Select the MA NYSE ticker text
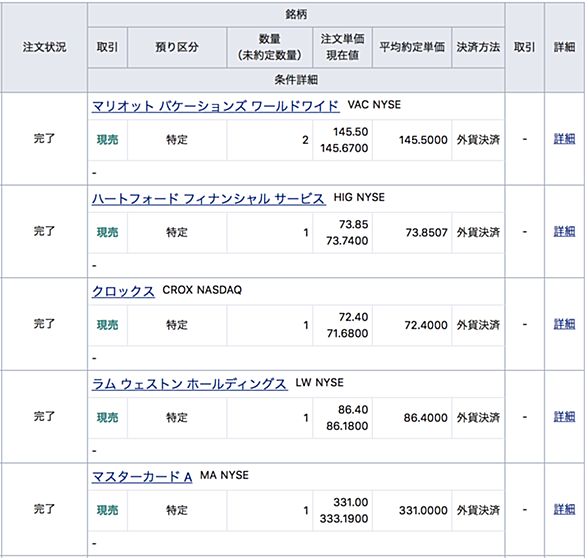 click(x=224, y=475)
